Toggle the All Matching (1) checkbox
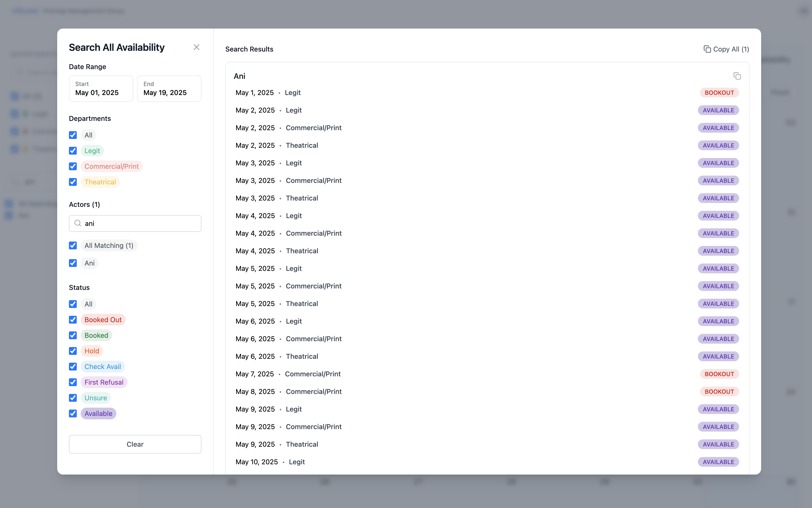Image resolution: width=812 pixels, height=508 pixels. (73, 245)
